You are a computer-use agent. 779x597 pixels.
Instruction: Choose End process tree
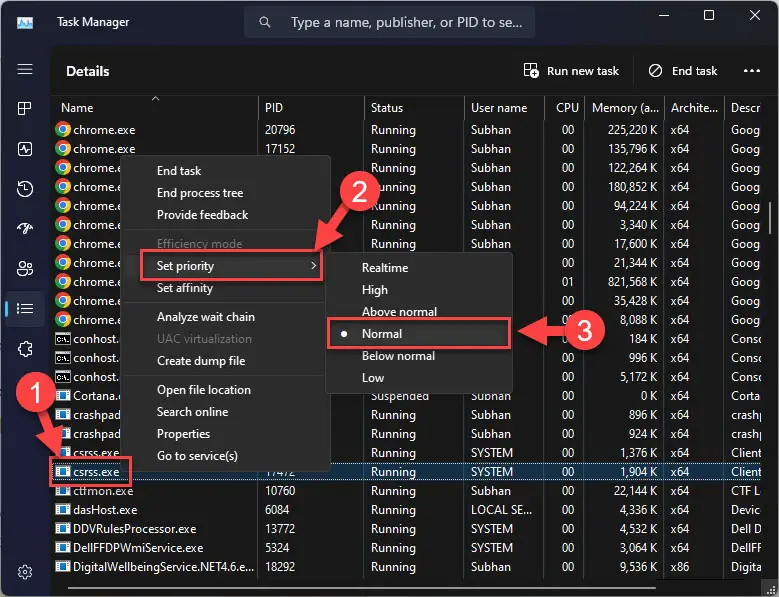click(x=226, y=193)
